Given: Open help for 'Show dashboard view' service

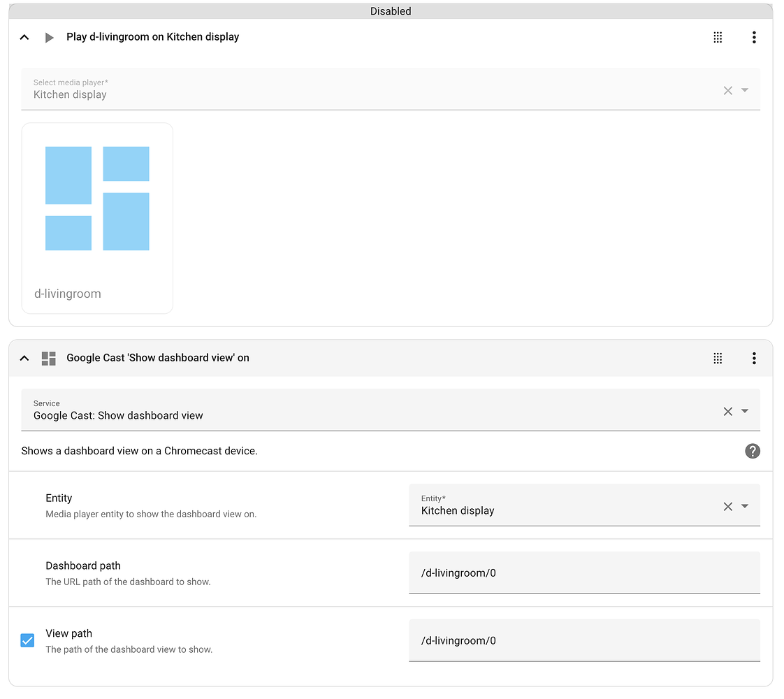Looking at the screenshot, I should tap(753, 451).
